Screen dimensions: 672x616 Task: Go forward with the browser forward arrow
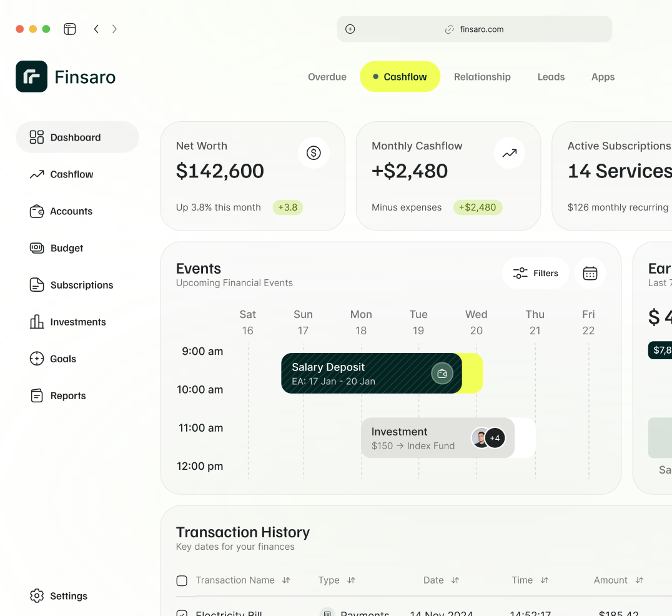[114, 29]
